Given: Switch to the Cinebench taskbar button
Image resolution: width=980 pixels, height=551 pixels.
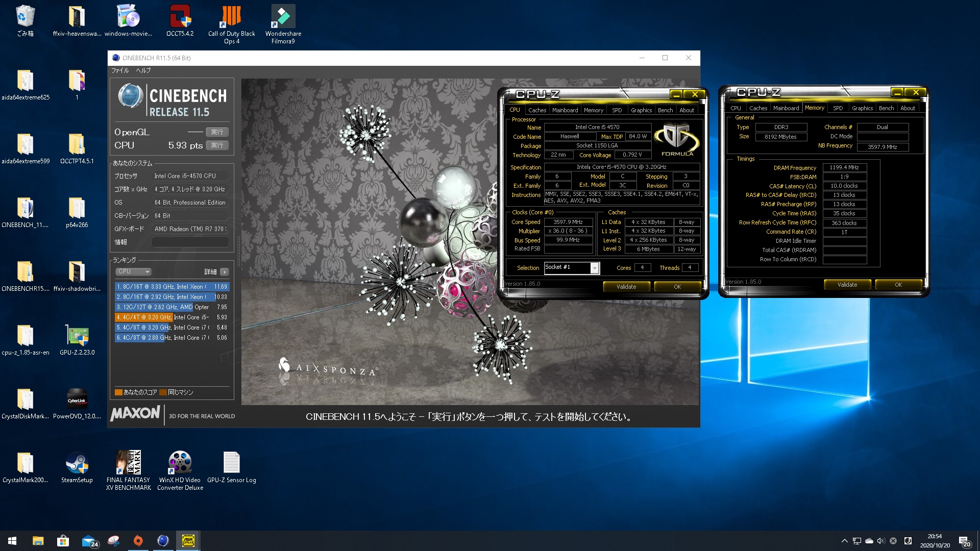Looking at the screenshot, I should point(163,541).
